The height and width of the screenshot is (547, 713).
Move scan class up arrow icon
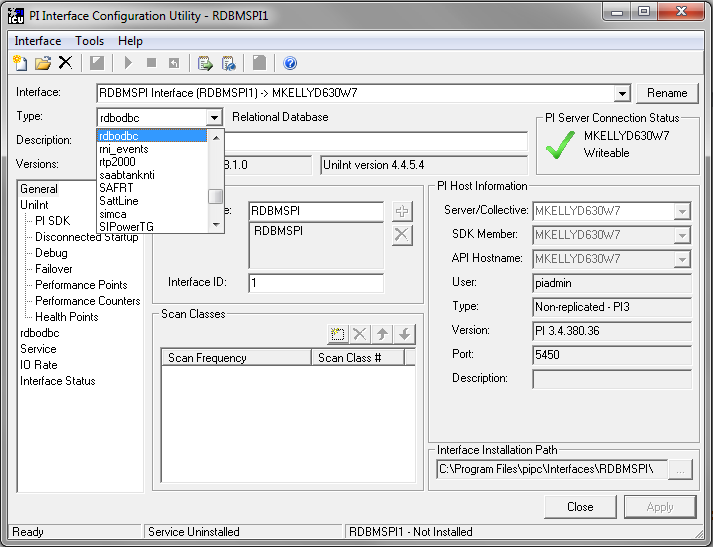point(382,334)
